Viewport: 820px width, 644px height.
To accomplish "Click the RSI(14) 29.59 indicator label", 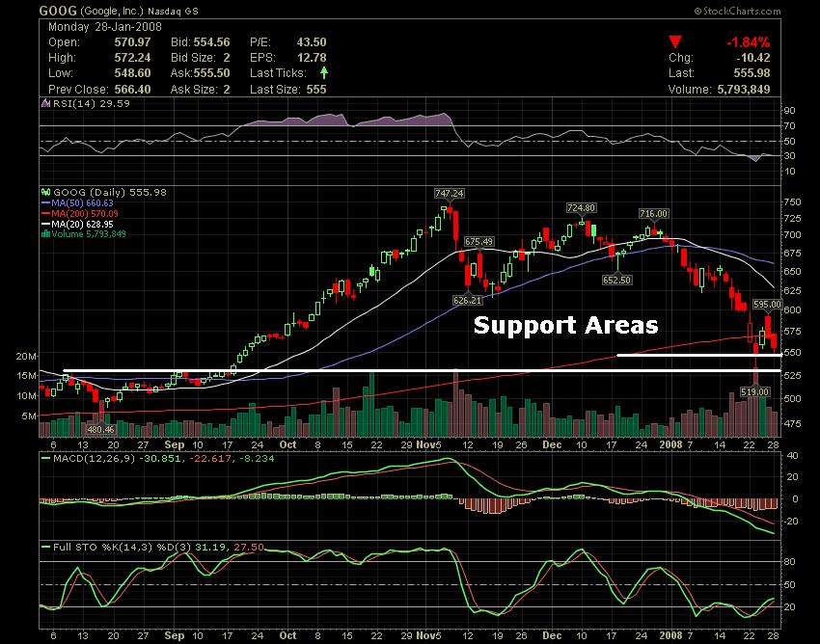I will [x=91, y=103].
